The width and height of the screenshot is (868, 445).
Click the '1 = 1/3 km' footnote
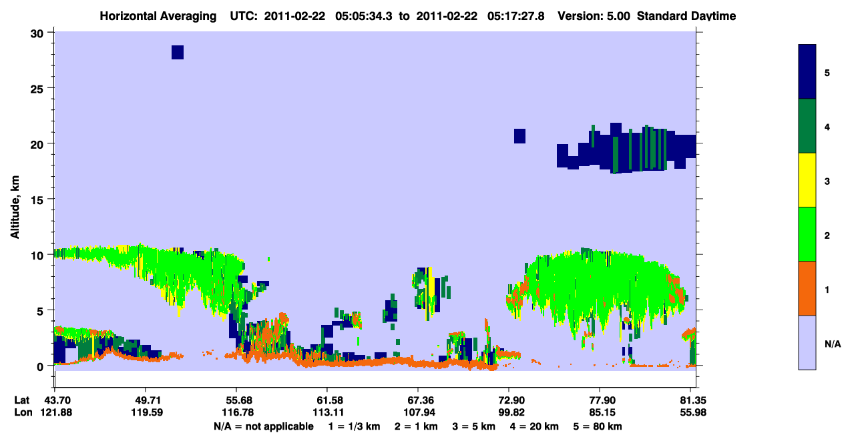click(x=354, y=426)
